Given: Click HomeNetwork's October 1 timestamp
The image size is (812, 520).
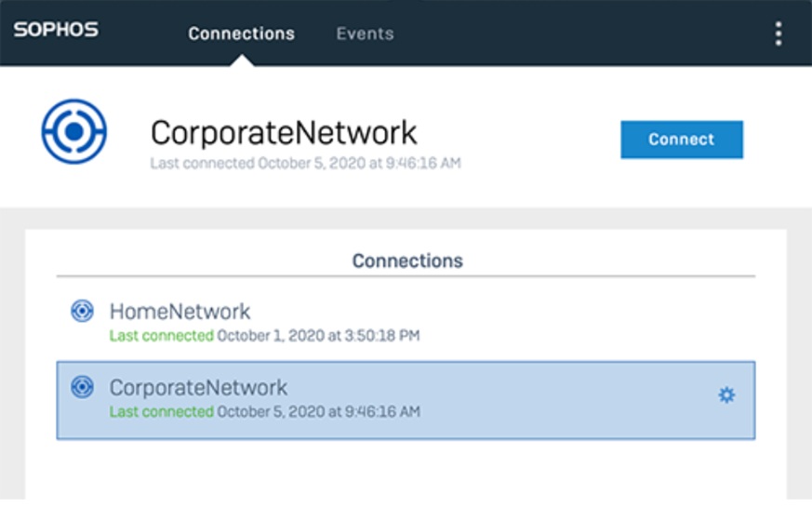Looking at the screenshot, I should pos(318,335).
